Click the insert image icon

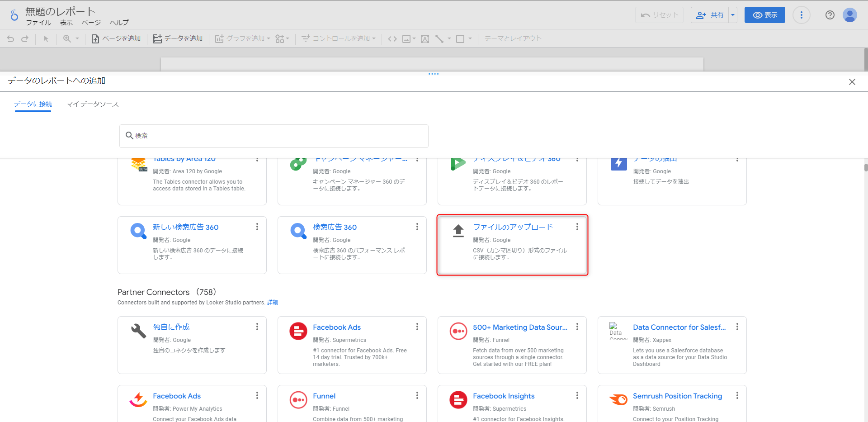tap(406, 39)
